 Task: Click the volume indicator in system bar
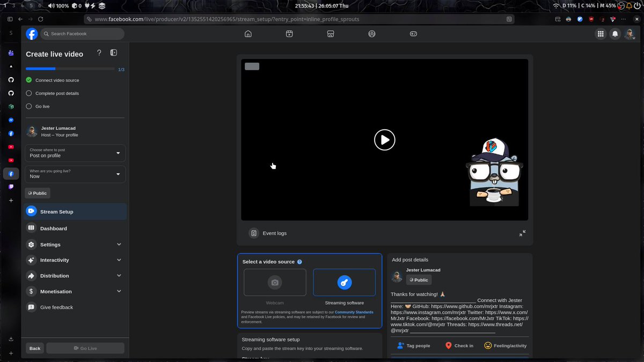pos(58,6)
